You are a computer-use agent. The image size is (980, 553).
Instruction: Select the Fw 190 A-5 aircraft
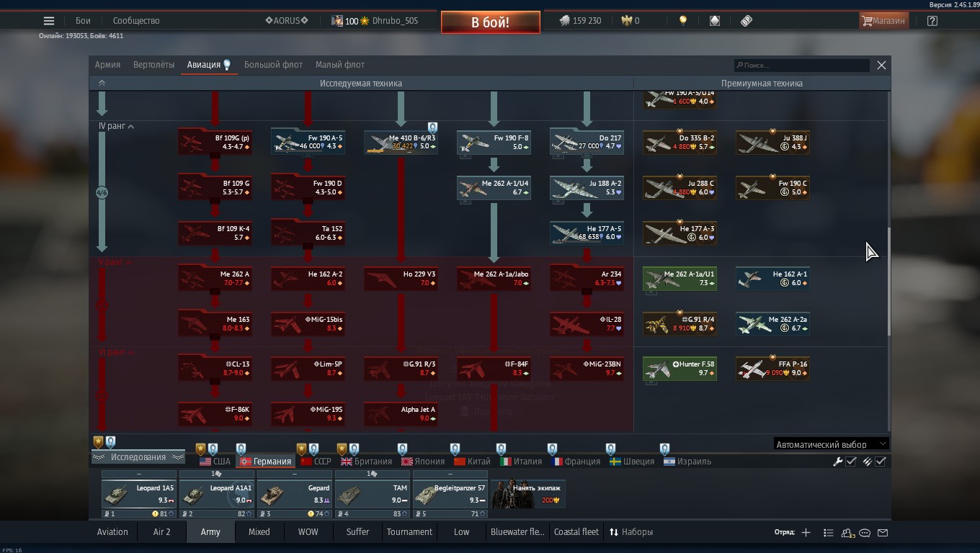coord(308,142)
